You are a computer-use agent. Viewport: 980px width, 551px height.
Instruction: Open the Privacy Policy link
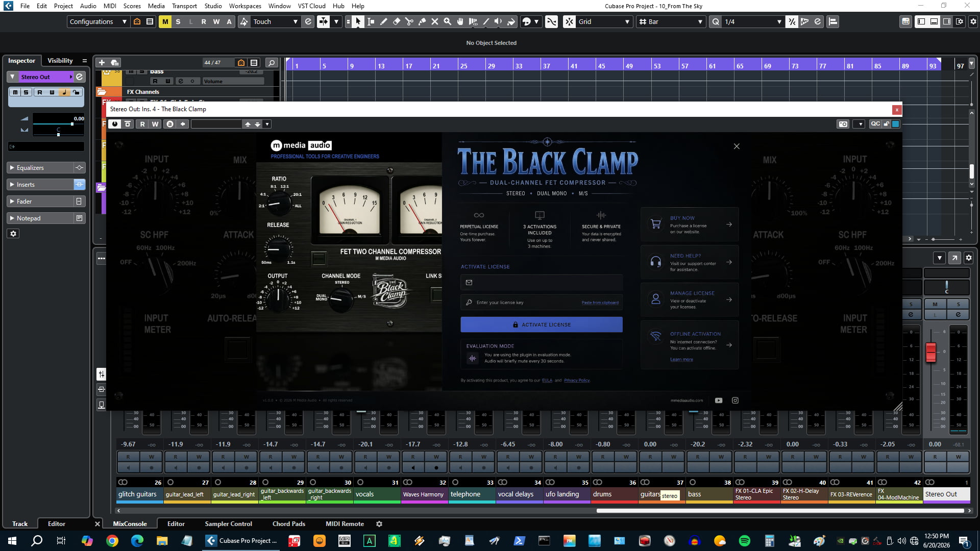pos(577,381)
